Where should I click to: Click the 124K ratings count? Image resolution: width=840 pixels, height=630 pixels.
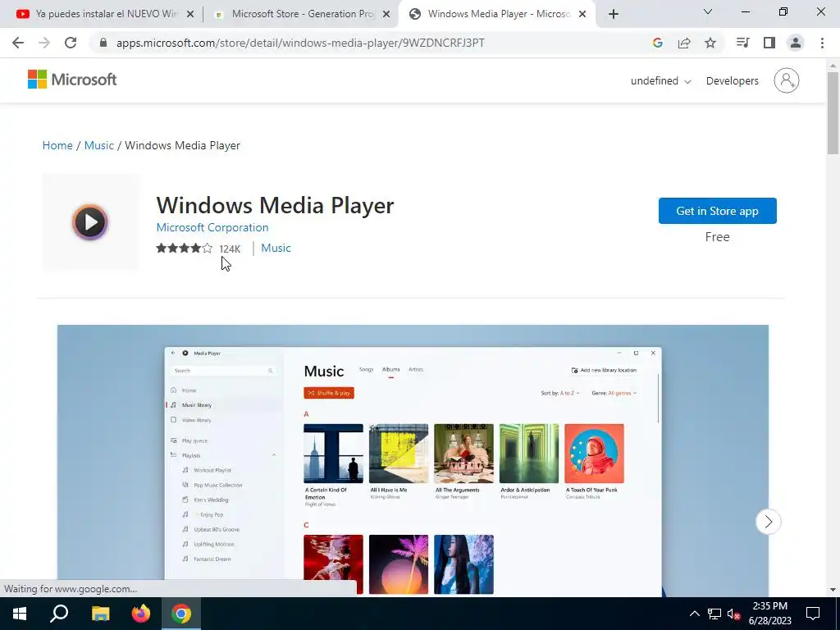click(x=230, y=249)
